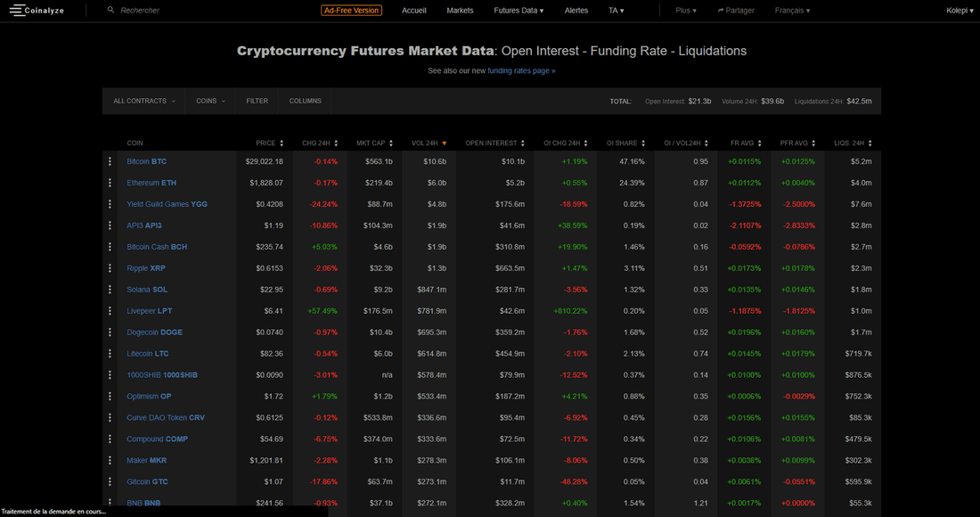Follow the funding rates page link
The width and height of the screenshot is (980, 517).
coord(521,70)
